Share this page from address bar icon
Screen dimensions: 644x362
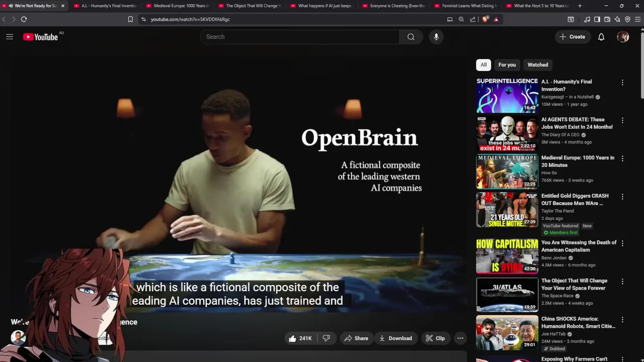click(x=472, y=19)
